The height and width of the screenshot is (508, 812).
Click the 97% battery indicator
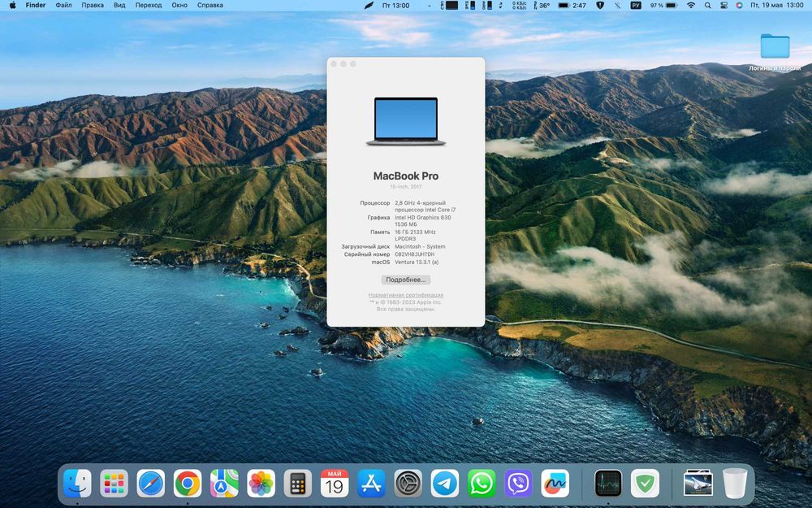coord(663,5)
